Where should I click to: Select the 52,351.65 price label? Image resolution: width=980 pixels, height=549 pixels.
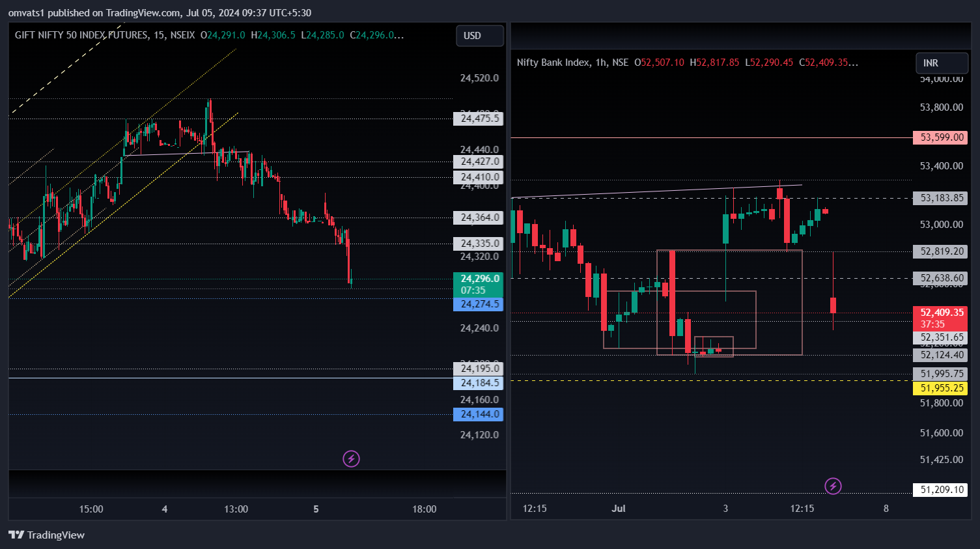coord(940,337)
